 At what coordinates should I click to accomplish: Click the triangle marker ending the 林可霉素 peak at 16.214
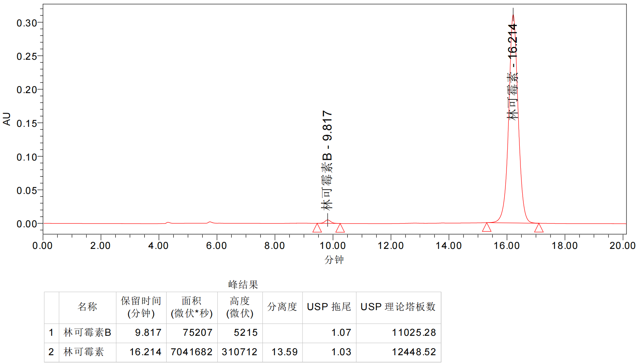tap(538, 228)
